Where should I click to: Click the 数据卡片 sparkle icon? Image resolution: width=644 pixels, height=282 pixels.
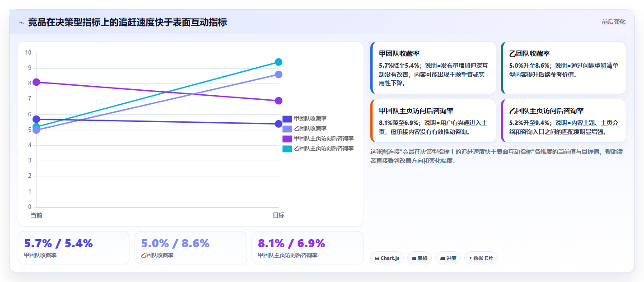coord(471,258)
